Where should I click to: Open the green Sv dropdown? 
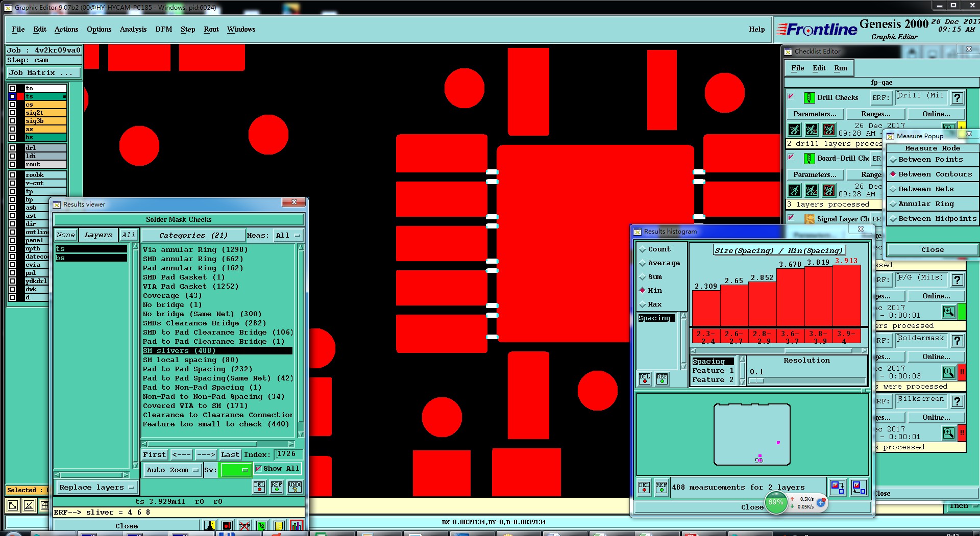235,470
